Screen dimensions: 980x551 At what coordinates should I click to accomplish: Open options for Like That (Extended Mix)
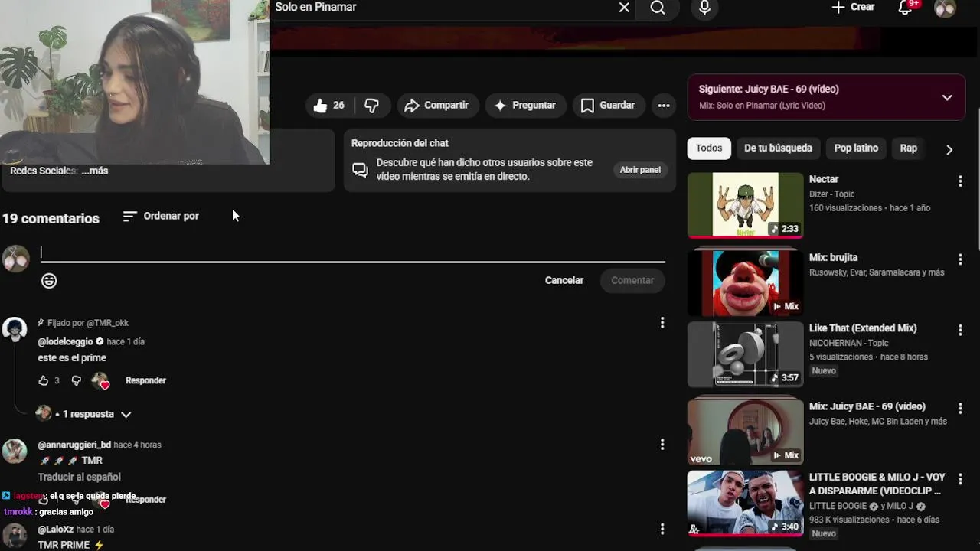960,330
